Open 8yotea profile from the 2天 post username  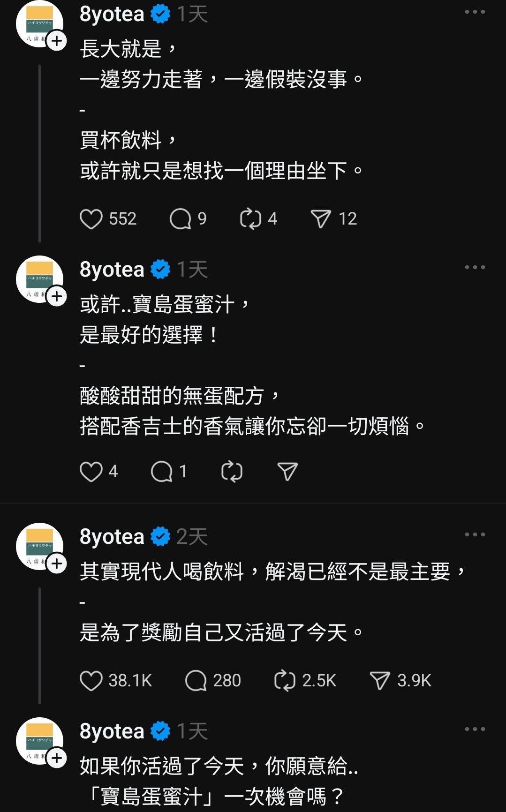pyautogui.click(x=112, y=537)
